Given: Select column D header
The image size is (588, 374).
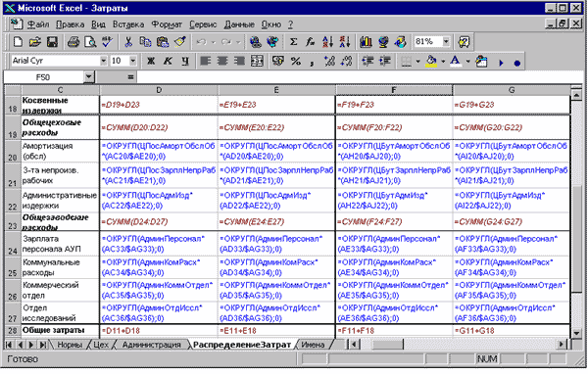Looking at the screenshot, I should click(159, 90).
